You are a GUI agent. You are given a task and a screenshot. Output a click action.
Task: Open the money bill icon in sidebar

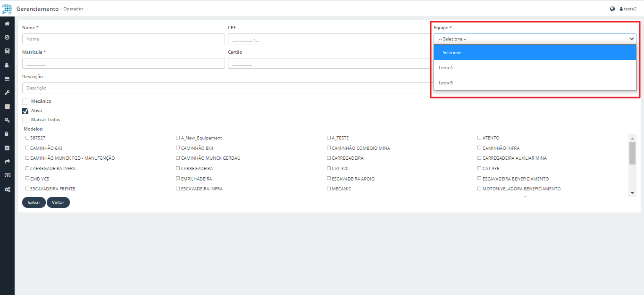(7, 175)
